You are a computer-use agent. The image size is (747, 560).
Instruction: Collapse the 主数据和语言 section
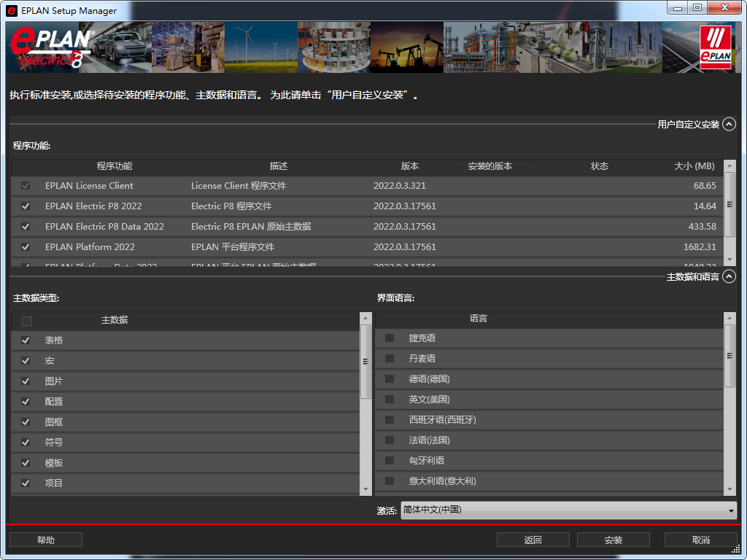coord(728,276)
